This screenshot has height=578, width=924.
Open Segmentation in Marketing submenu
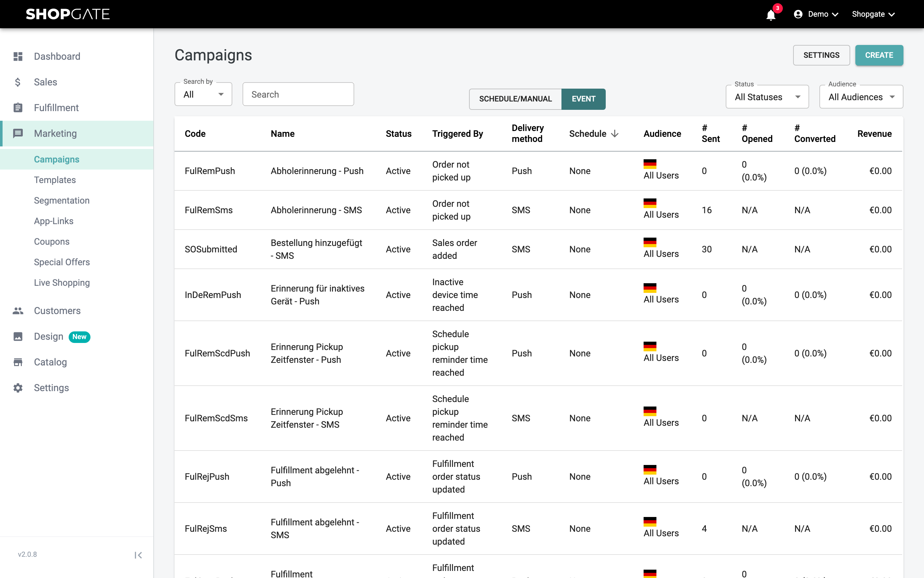point(62,201)
